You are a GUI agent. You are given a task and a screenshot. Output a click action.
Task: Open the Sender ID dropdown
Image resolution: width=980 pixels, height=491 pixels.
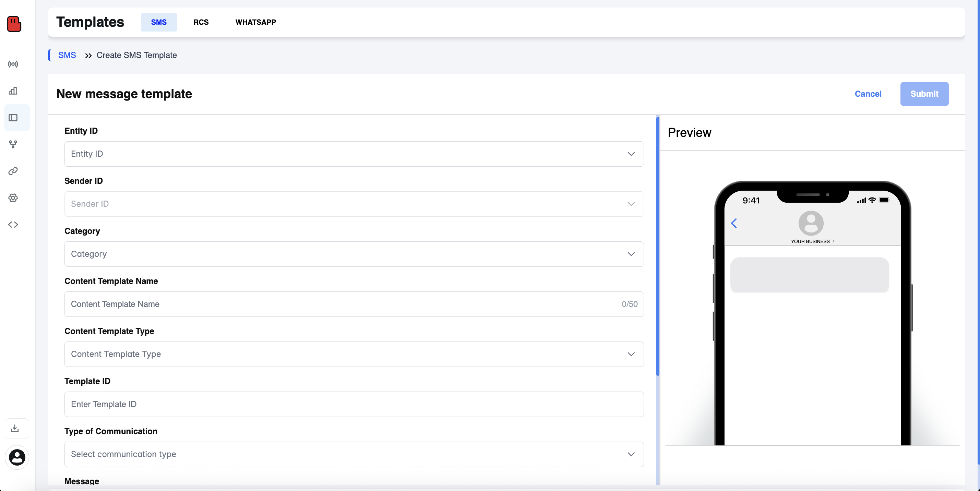354,204
